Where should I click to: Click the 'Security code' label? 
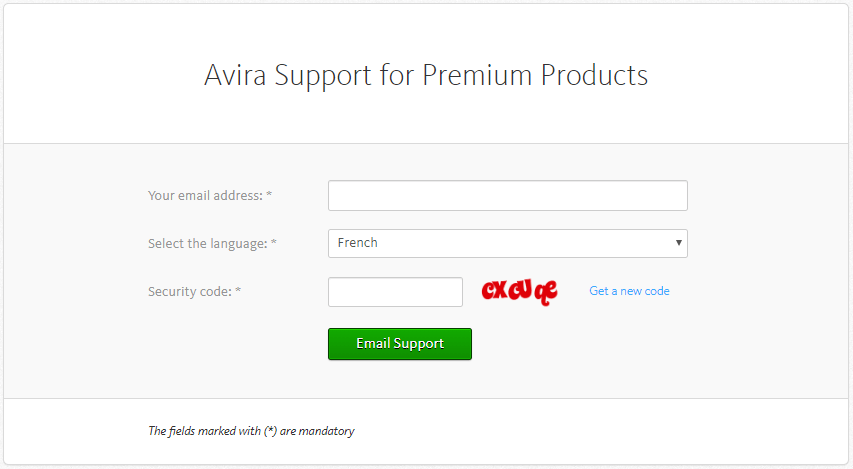190,292
